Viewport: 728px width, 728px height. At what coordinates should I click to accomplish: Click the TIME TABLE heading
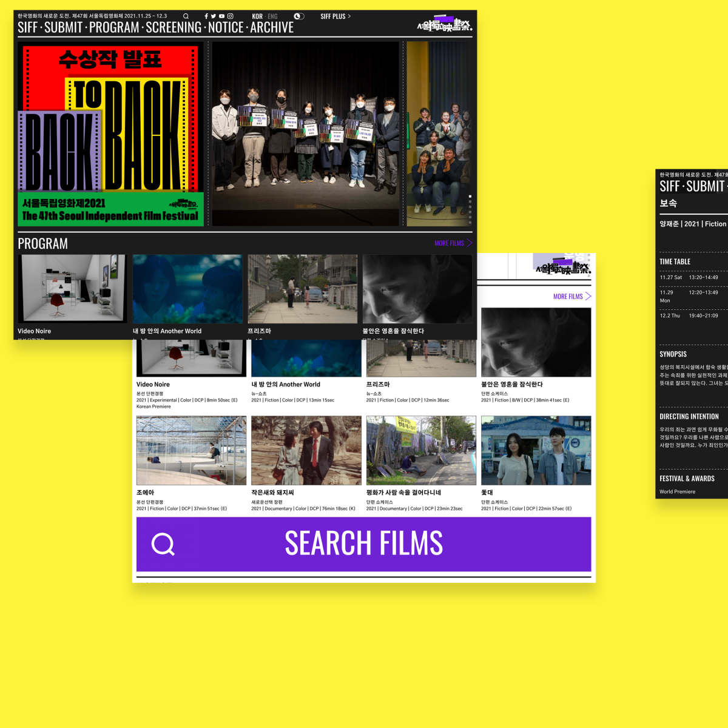pos(675,261)
